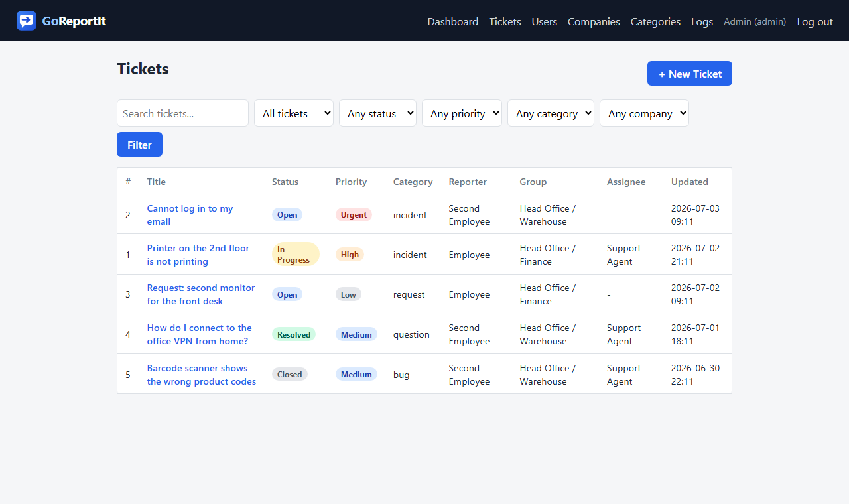Image resolution: width=849 pixels, height=504 pixels.
Task: Open the Logs page
Action: point(702,21)
